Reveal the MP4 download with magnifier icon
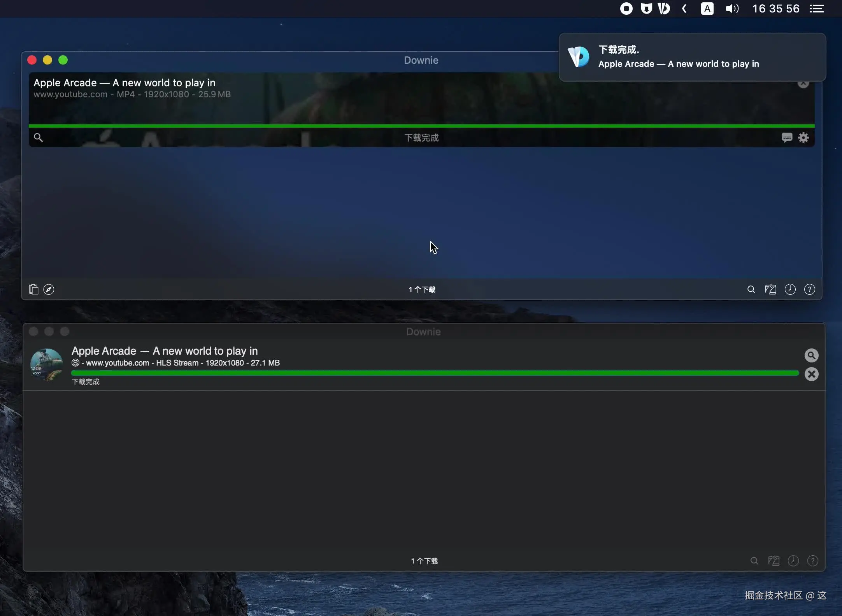 click(x=38, y=138)
